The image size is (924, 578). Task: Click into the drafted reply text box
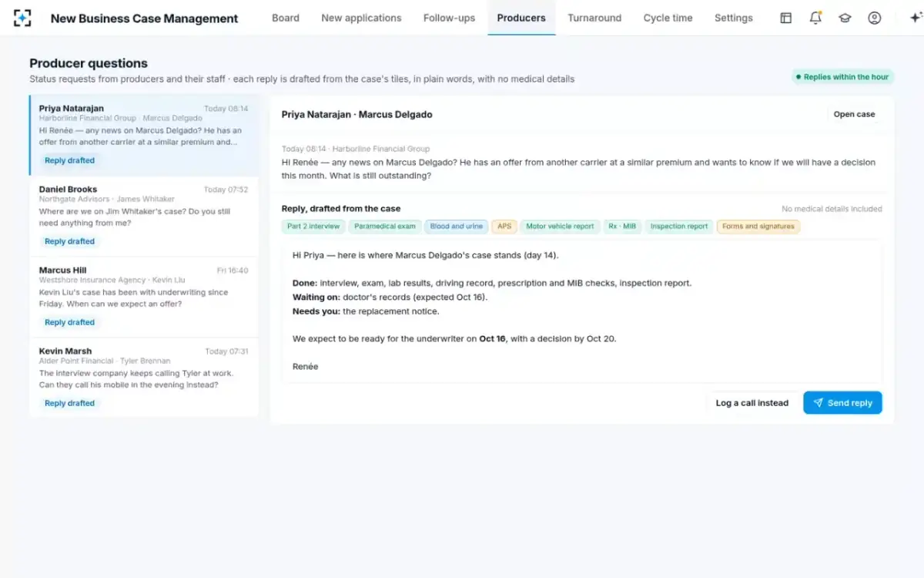click(x=582, y=311)
